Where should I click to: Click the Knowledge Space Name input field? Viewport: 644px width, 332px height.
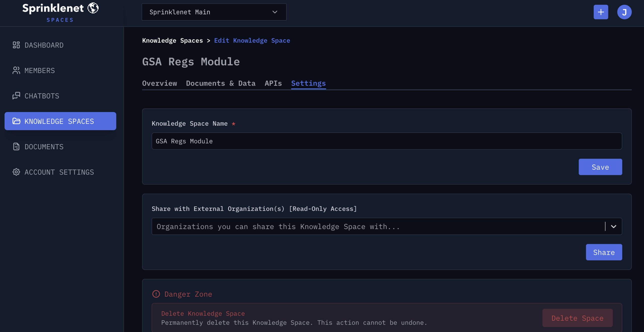point(387,141)
